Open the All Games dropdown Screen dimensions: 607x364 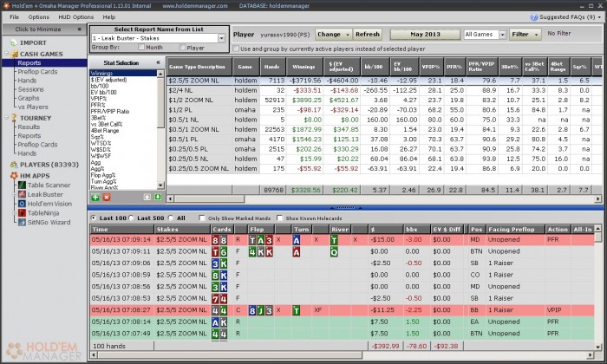[x=502, y=35]
